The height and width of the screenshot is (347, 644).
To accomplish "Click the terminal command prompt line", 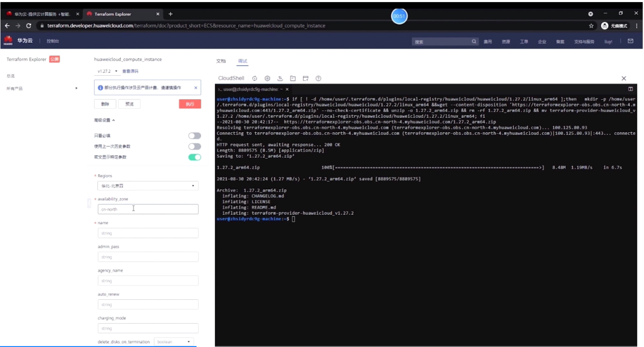I will [x=255, y=219].
